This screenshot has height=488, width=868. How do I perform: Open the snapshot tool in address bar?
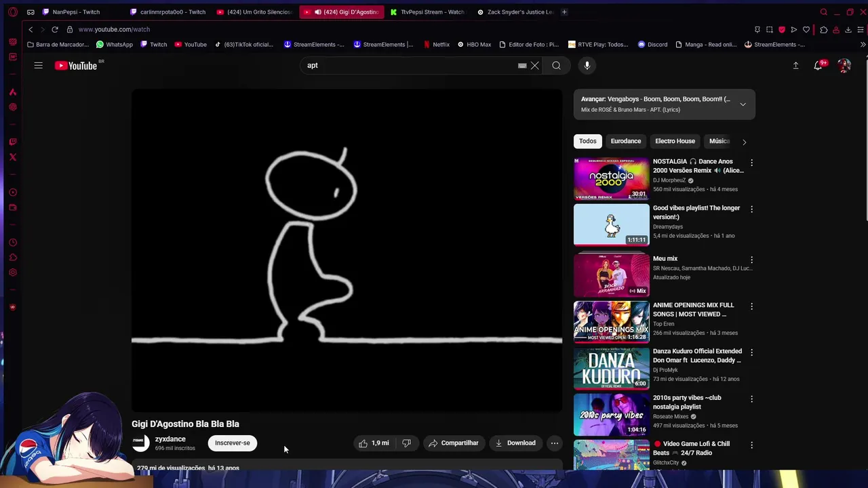[770, 30]
